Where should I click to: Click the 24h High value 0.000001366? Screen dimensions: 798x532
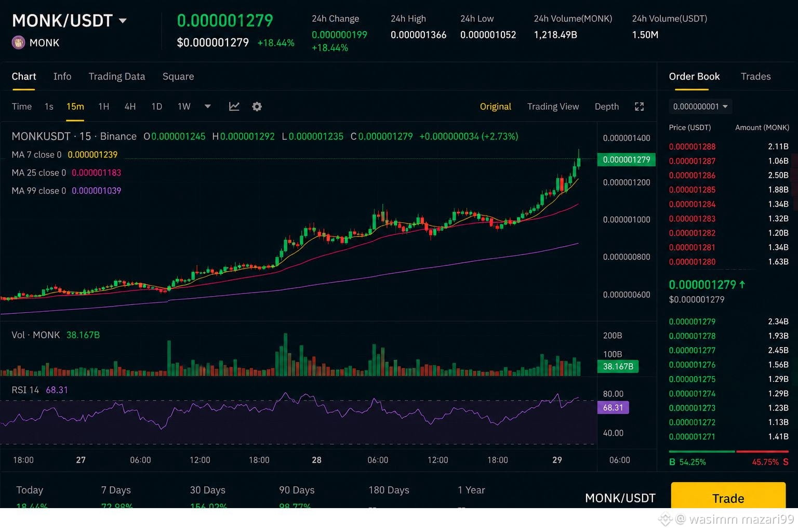(x=418, y=35)
